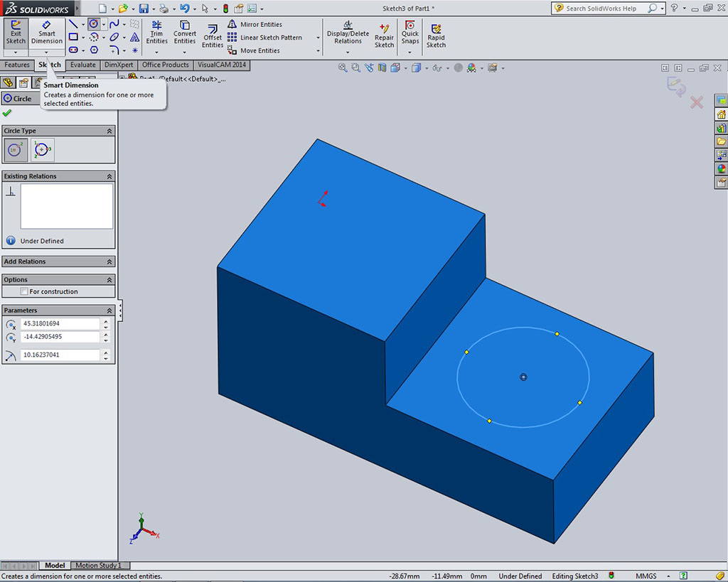Activate the Offset Entities tool

pyautogui.click(x=213, y=36)
